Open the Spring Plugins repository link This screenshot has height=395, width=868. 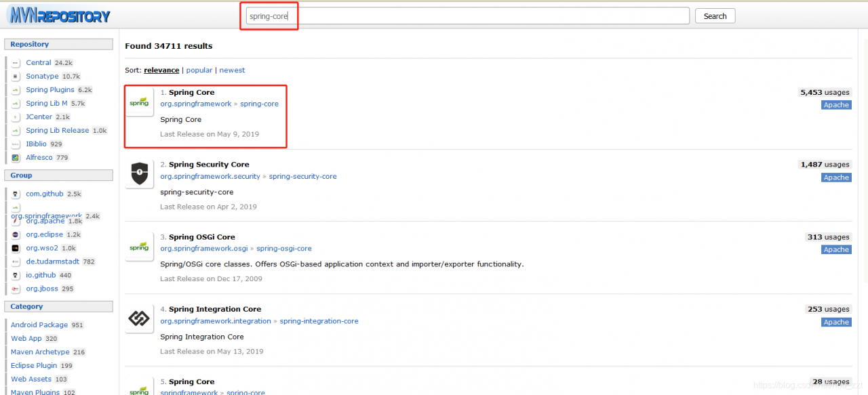coord(50,90)
